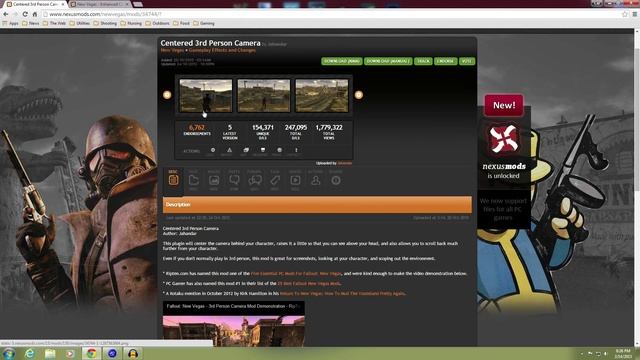Click the browser address bar
Viewport: 640px width, 360px height.
click(x=331, y=14)
